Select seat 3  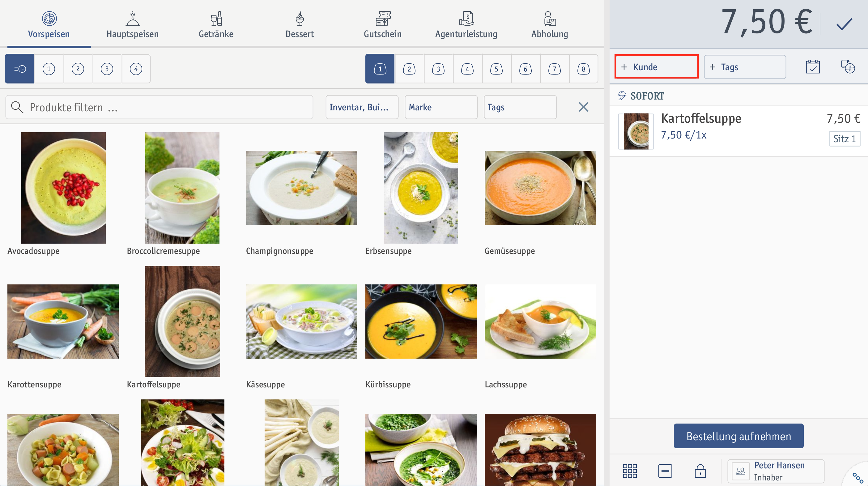coord(438,69)
